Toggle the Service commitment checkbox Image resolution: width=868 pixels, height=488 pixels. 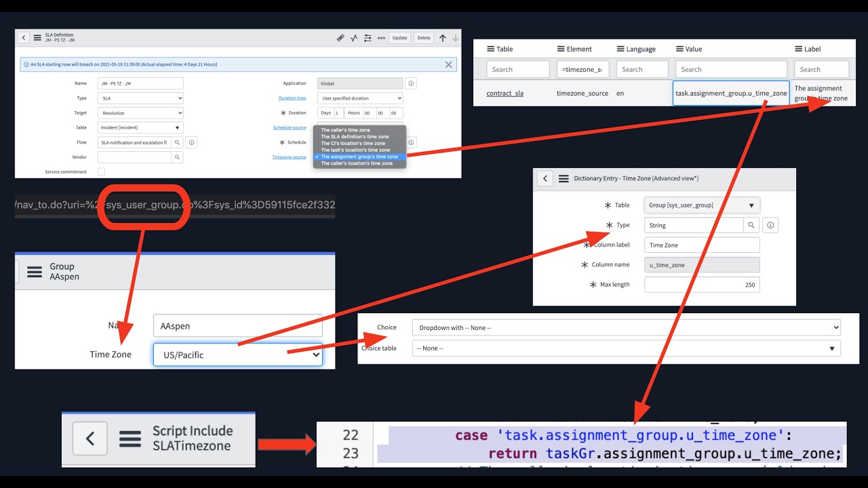pos(100,171)
